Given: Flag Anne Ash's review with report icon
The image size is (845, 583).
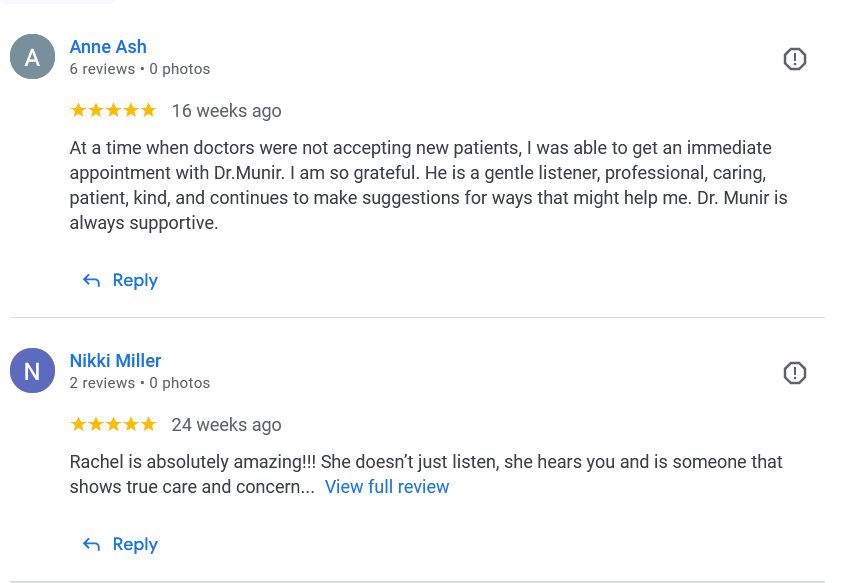Looking at the screenshot, I should pyautogui.click(x=794, y=59).
